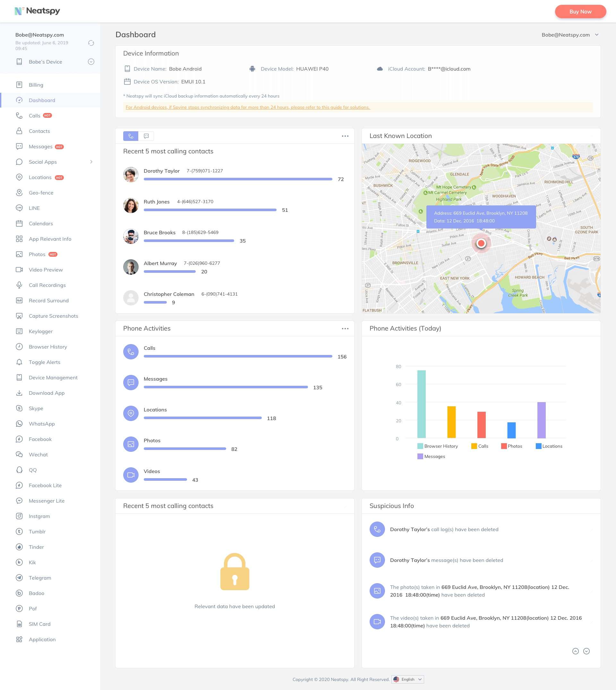Open the Keylogger sidebar icon

(x=19, y=331)
